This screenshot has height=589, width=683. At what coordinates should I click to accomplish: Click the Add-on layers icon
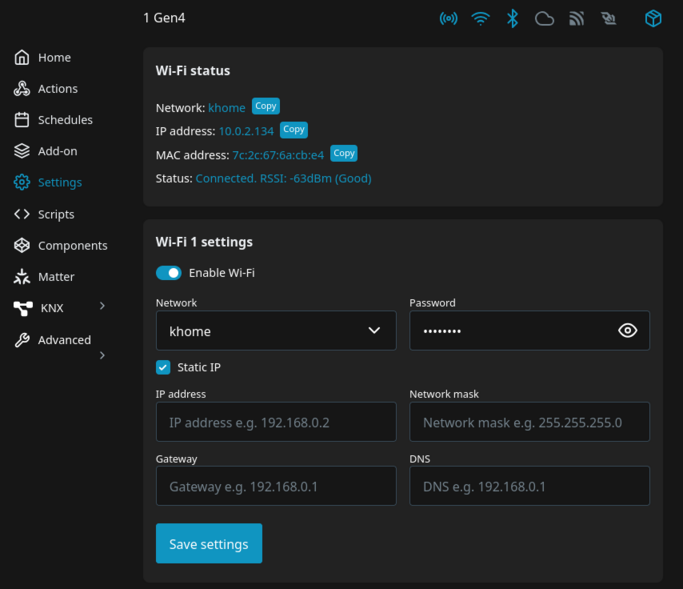(22, 151)
